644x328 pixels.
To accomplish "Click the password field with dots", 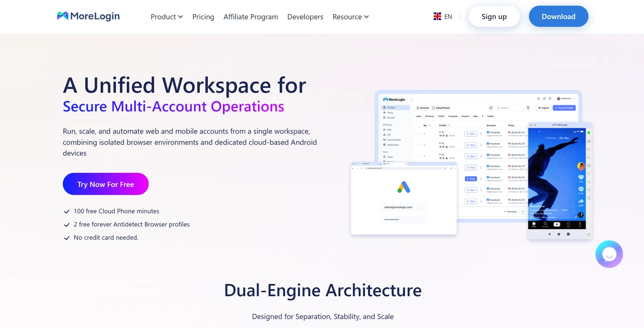I will point(404,220).
